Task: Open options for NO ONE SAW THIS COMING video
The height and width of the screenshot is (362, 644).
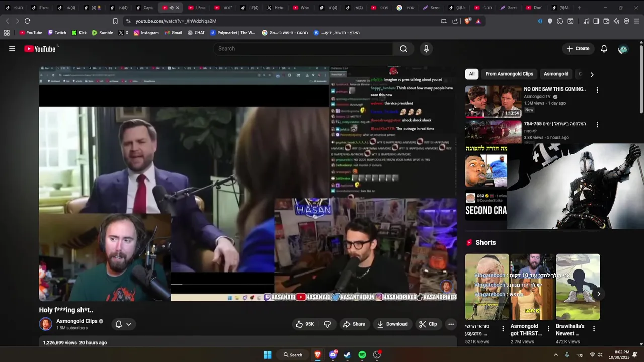Action: click(597, 90)
